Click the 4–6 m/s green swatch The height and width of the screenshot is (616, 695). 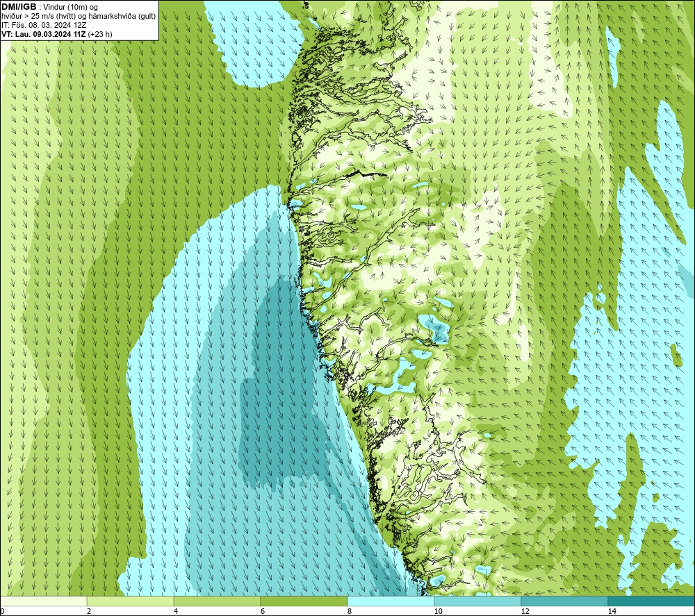pyautogui.click(x=217, y=601)
